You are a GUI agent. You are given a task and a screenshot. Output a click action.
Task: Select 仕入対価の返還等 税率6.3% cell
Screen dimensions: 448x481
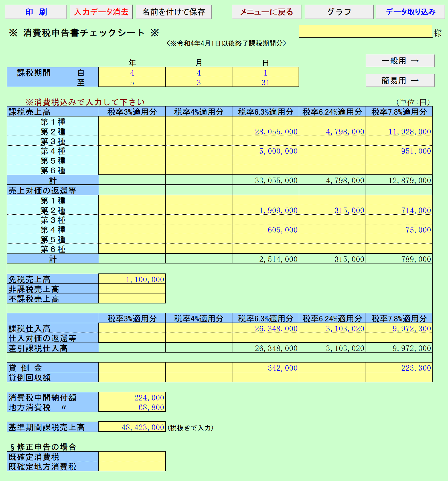point(265,338)
